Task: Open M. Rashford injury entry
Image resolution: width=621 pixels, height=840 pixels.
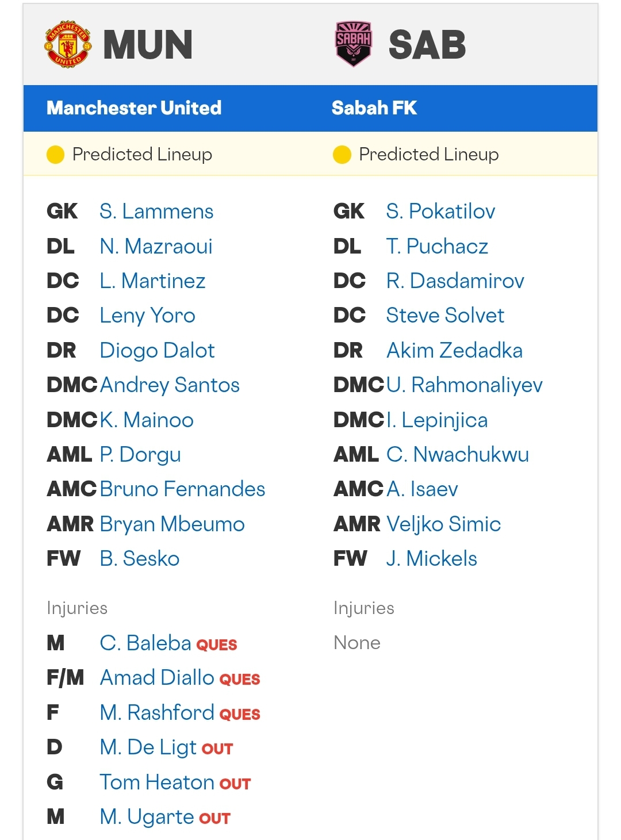Action: coord(157,712)
